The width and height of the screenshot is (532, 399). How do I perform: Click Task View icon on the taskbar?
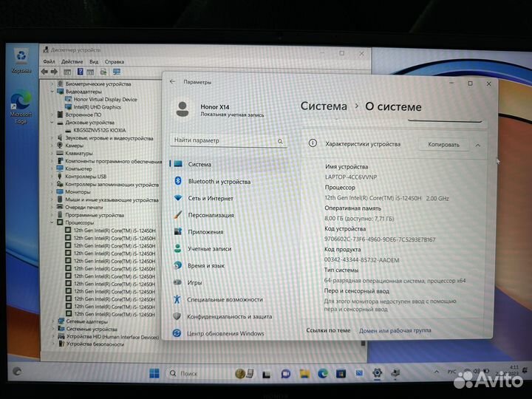tap(267, 374)
